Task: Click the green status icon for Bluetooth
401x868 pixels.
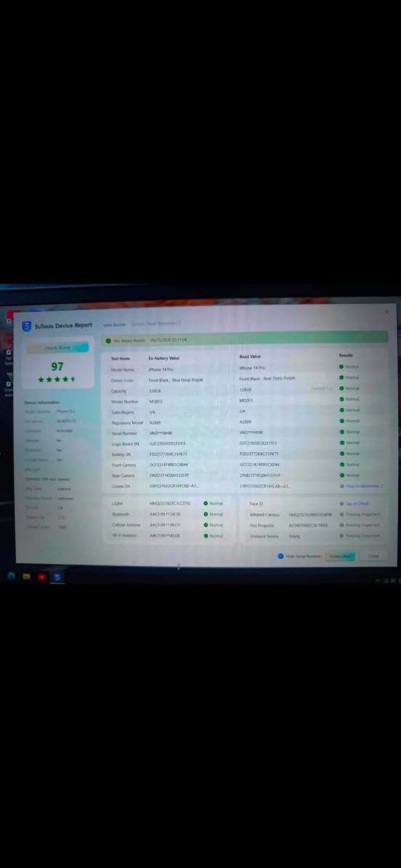Action: pos(206,514)
